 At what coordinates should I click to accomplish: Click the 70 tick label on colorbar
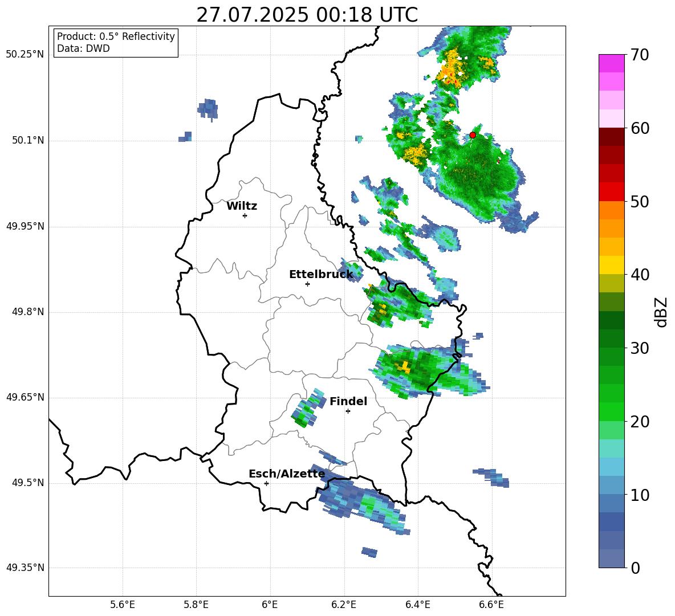(640, 55)
